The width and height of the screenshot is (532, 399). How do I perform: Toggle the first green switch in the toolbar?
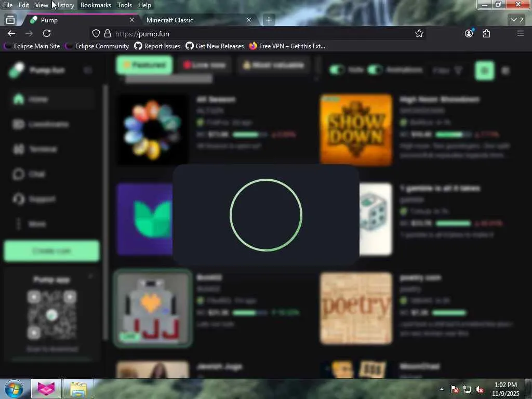point(337,70)
